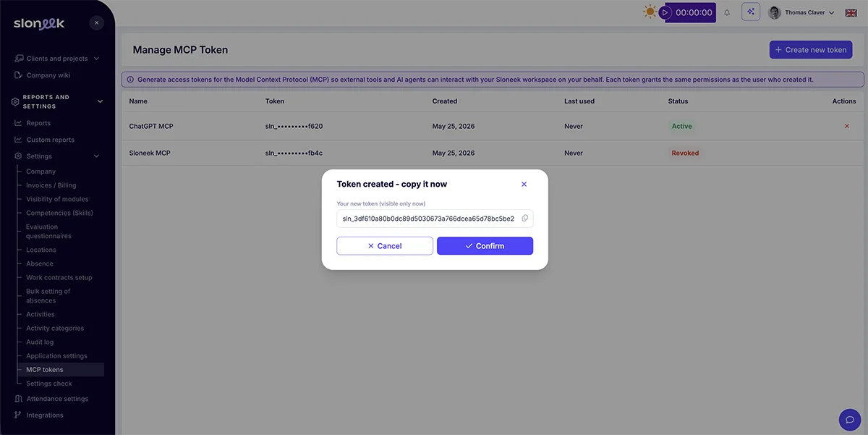Cancel the token creation dialog
Screen dimensions: 868x435
385,246
